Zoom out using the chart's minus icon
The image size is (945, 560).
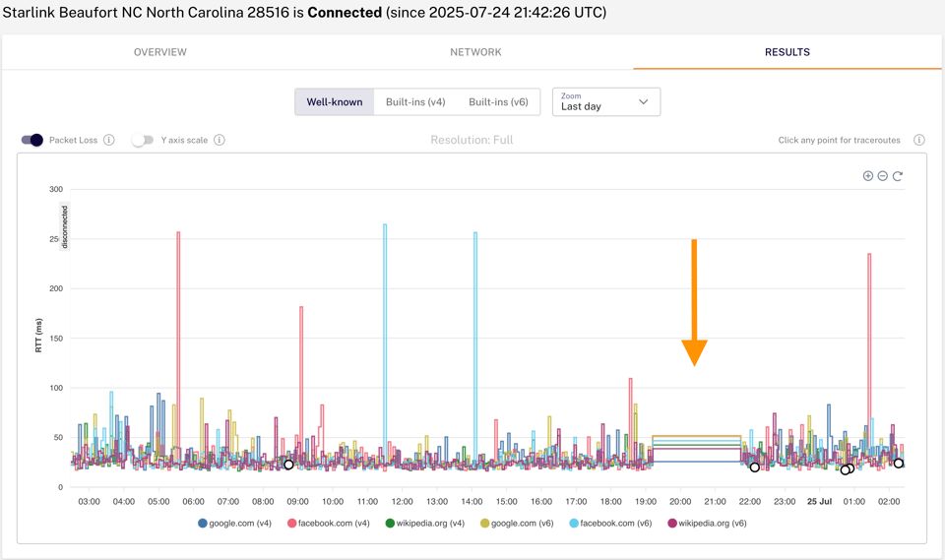(x=882, y=176)
